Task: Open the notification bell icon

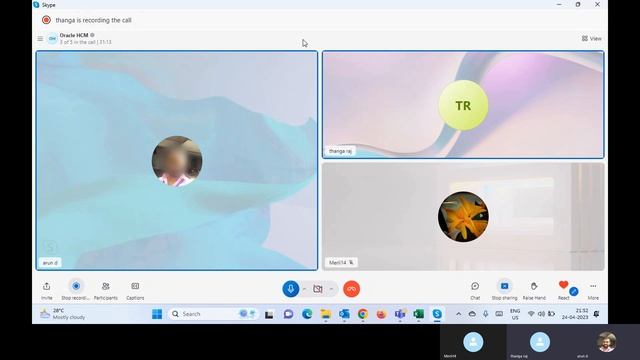Action: click(x=596, y=314)
